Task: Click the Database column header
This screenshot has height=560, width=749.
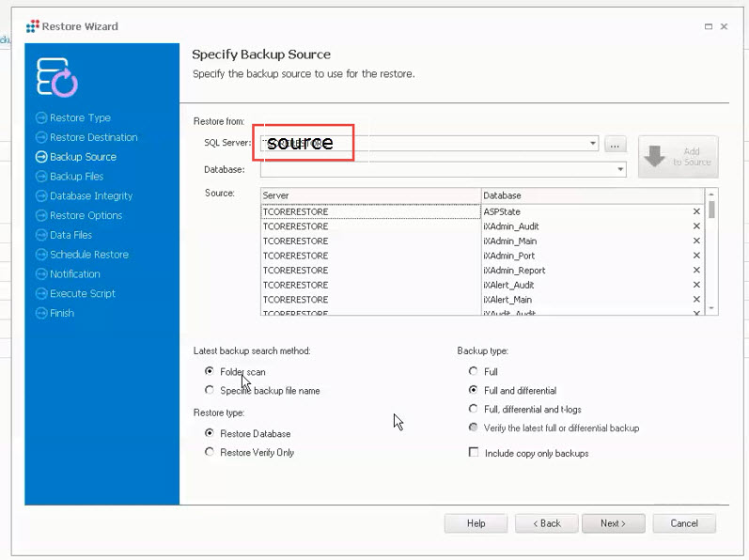Action: (x=593, y=195)
